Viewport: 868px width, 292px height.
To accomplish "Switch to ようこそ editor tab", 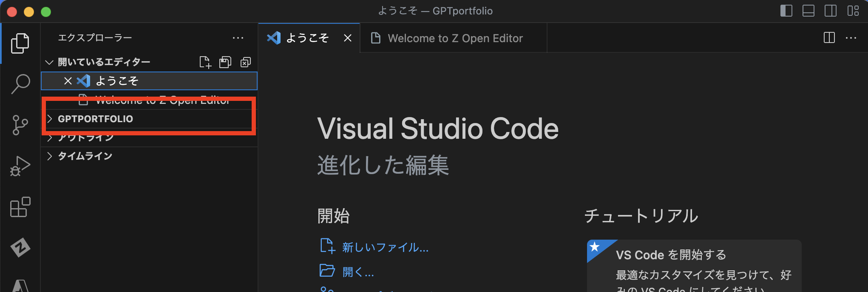I will click(309, 38).
